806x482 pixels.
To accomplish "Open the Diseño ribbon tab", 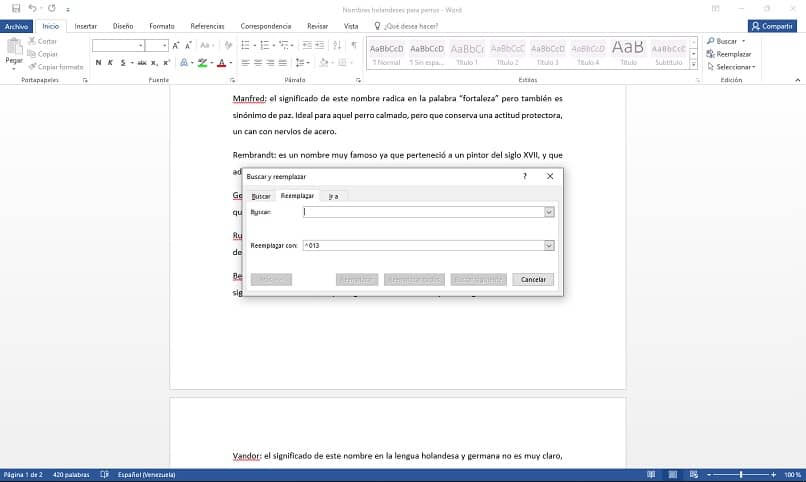I will [123, 26].
